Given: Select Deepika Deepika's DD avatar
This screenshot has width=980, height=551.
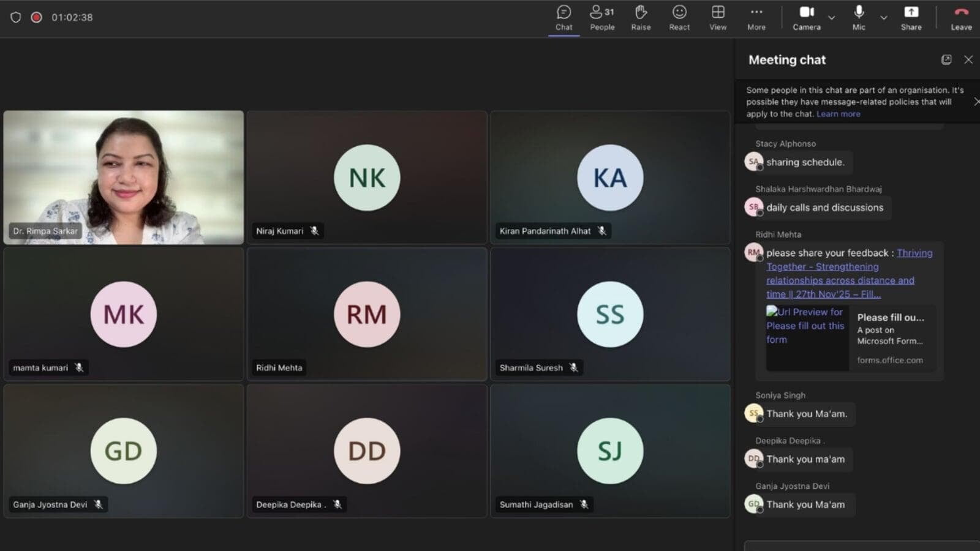Looking at the screenshot, I should pos(367,451).
